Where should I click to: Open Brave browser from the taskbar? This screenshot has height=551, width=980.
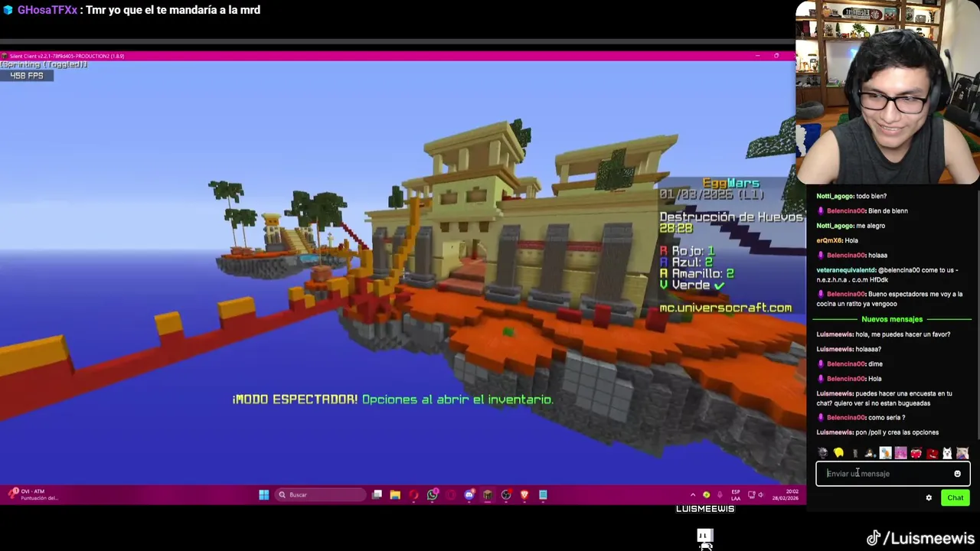pyautogui.click(x=524, y=494)
